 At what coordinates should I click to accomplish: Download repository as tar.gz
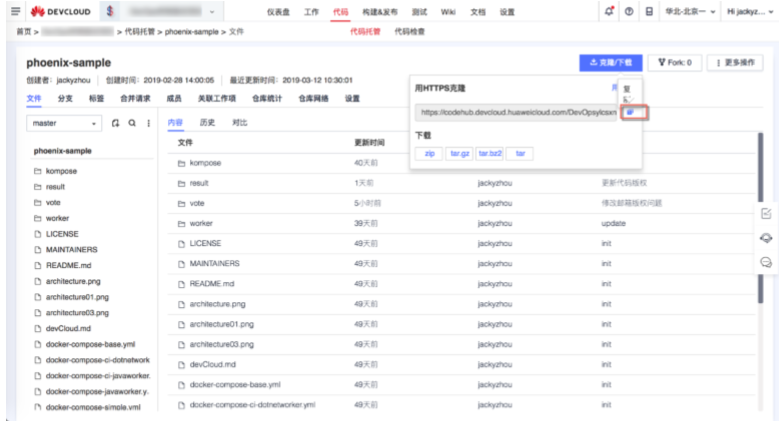tap(460, 154)
